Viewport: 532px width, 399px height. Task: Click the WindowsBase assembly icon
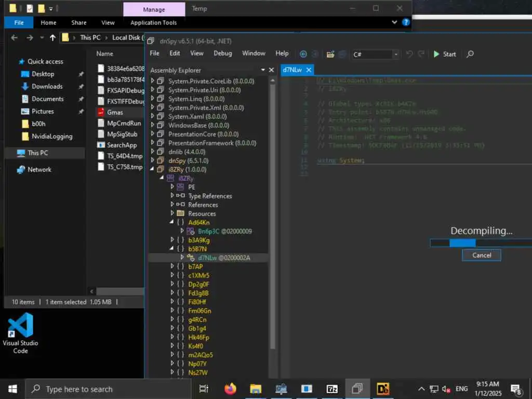(x=161, y=125)
